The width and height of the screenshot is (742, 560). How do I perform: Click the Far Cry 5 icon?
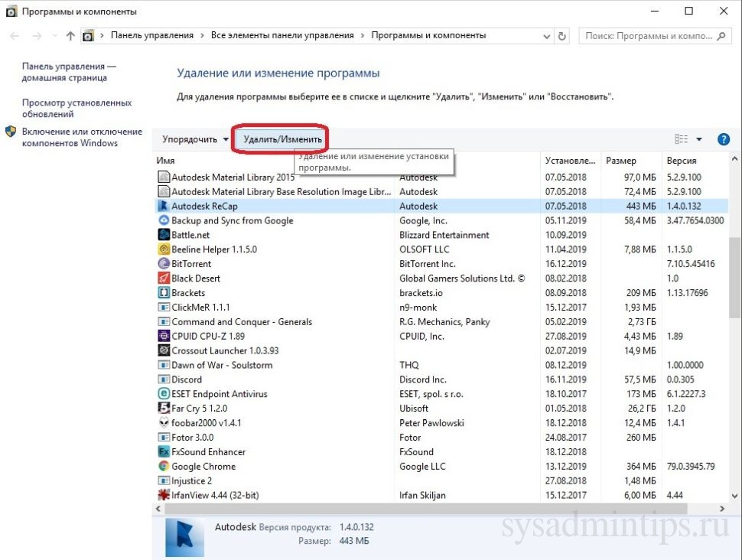click(x=164, y=409)
